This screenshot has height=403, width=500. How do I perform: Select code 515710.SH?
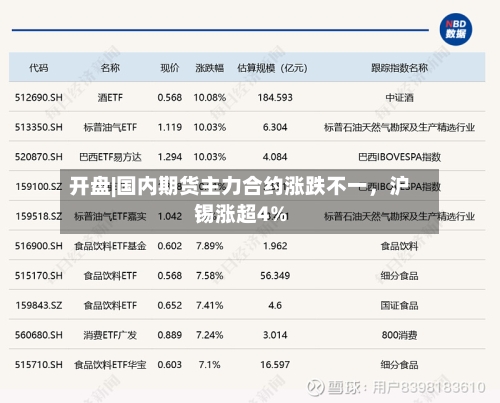(39, 365)
